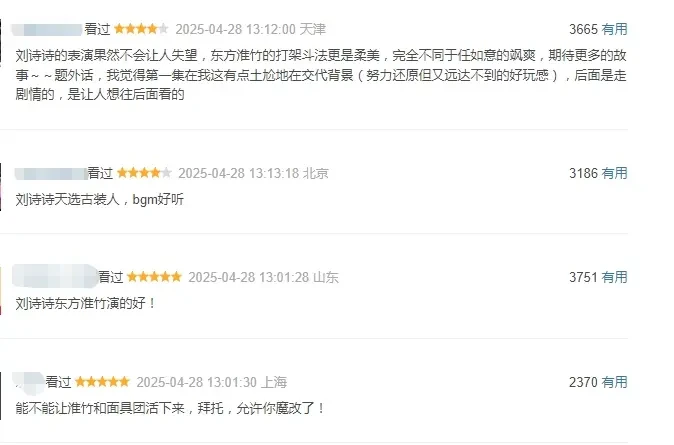Click the five-star rating on Shanghai review

pyautogui.click(x=102, y=382)
